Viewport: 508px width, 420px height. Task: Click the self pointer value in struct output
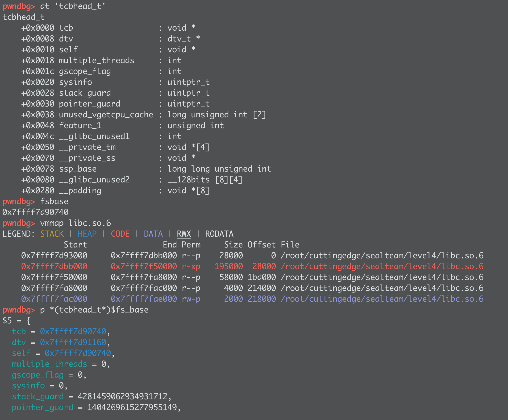click(78, 353)
